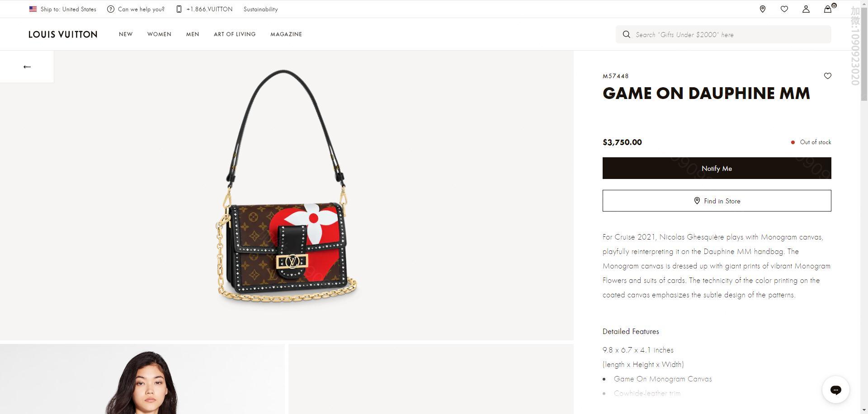Open the Women menu
Viewport: 868px width, 414px height.
[159, 34]
